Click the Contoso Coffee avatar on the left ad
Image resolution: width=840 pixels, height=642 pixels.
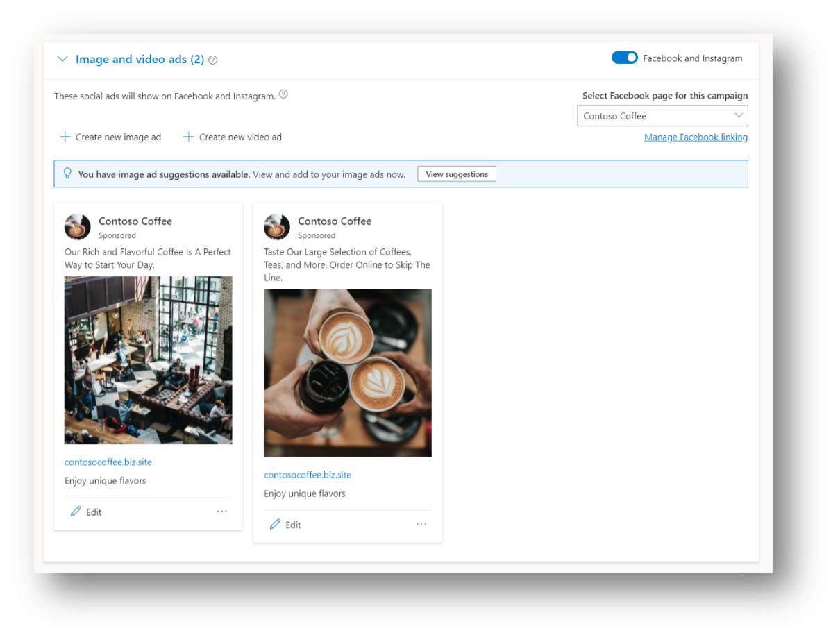tap(77, 227)
